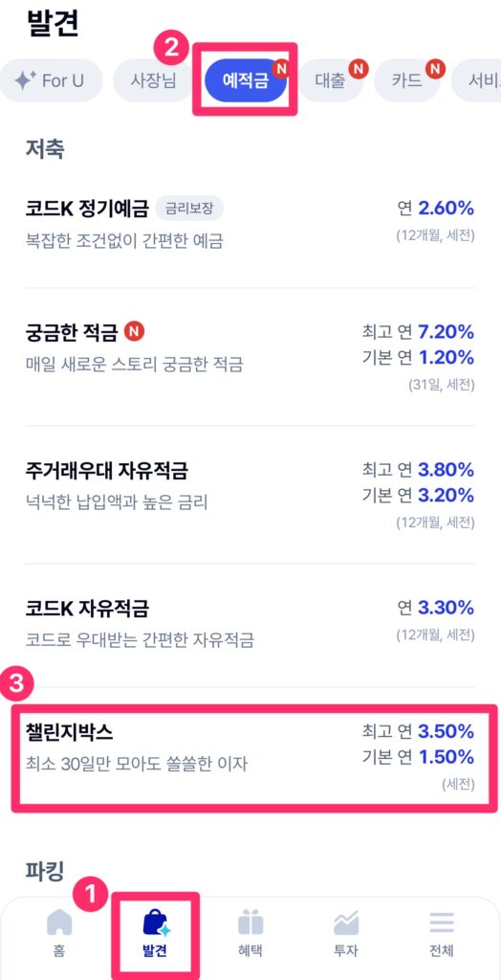Tap the red N badge beside 궁금한 적금

tap(134, 331)
